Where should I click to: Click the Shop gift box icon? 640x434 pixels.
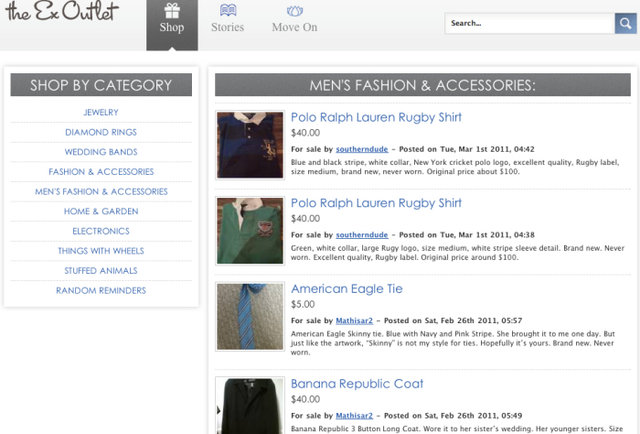coord(172,11)
